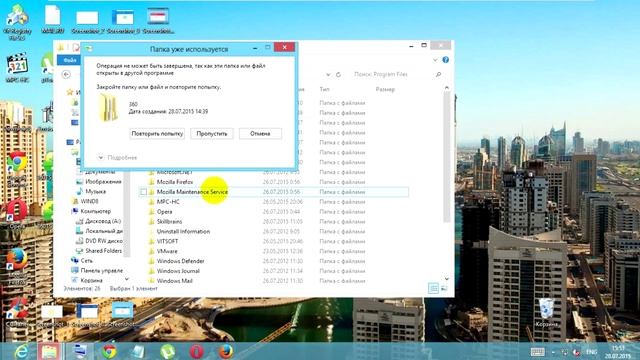Screen dimensions: 640x360
Task: Click the 360 folder icon in dialog
Action: tap(109, 108)
